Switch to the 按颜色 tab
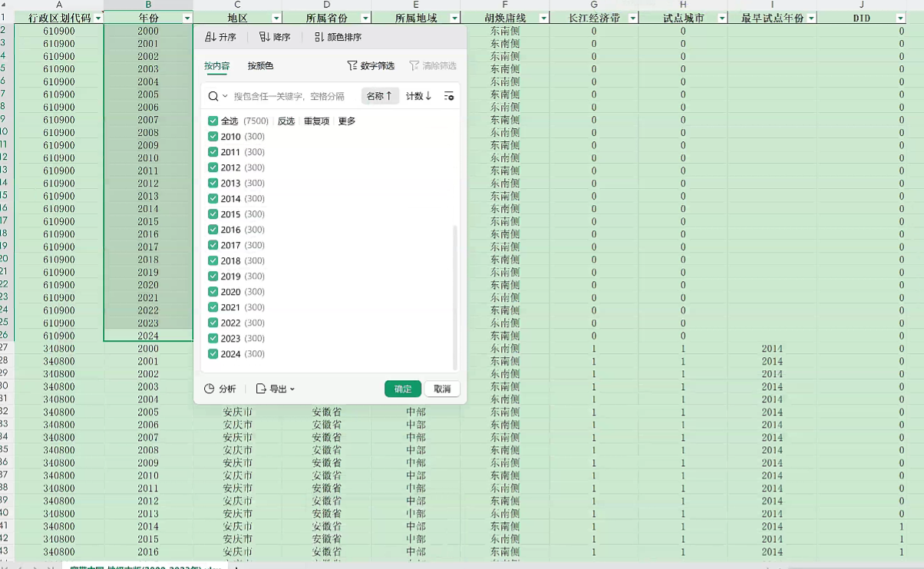 click(260, 66)
